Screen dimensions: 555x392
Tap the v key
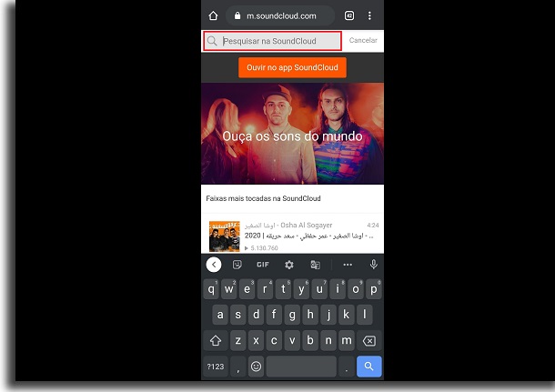[x=292, y=341]
